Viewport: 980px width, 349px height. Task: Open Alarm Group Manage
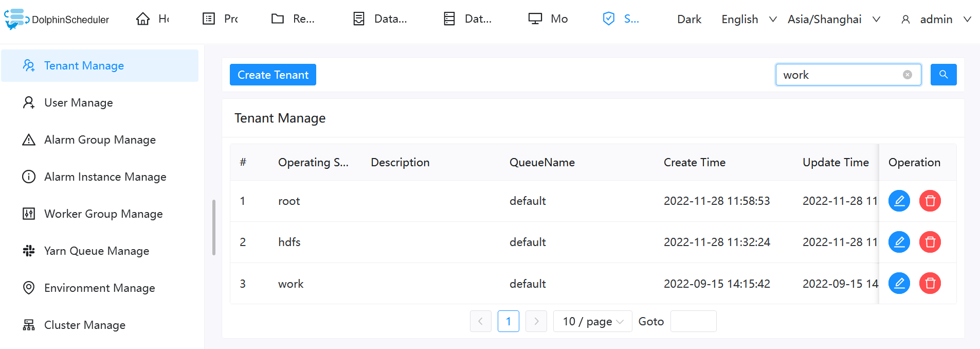(x=100, y=139)
